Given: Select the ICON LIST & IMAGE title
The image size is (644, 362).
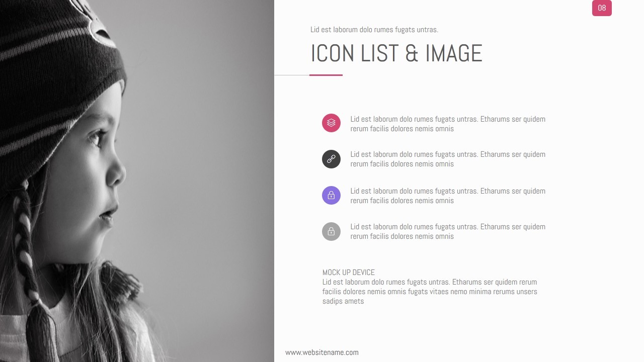Looking at the screenshot, I should tap(396, 53).
